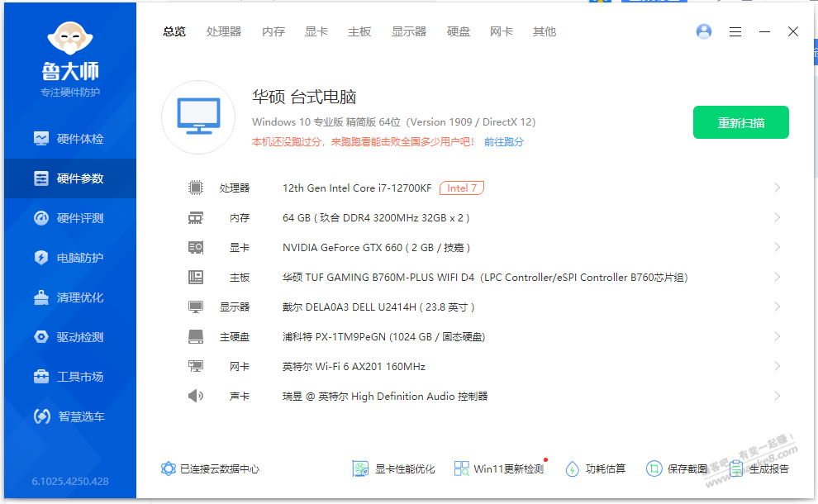The width and height of the screenshot is (818, 504).
Task: Switch to the 显示器 tab
Action: (409, 32)
